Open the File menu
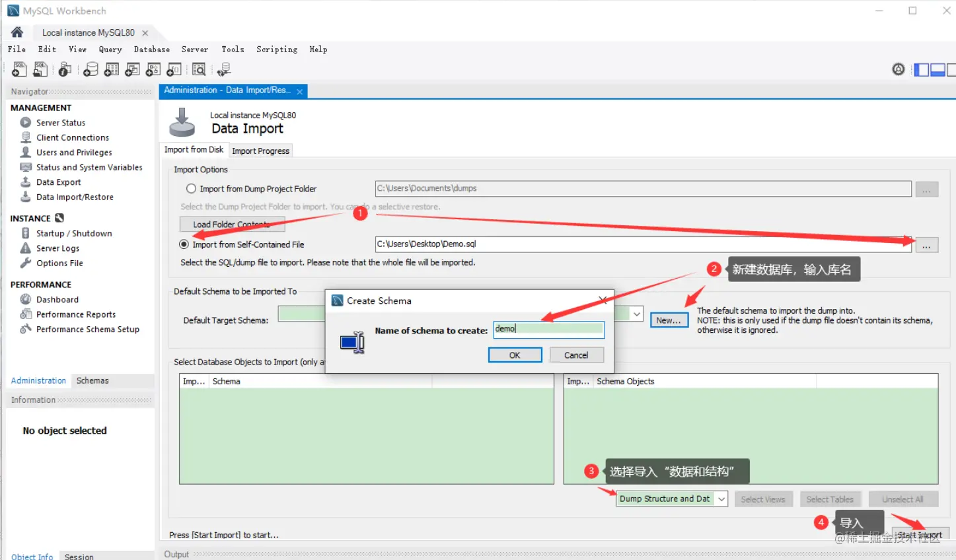Viewport: 956px width, 560px height. pyautogui.click(x=17, y=49)
